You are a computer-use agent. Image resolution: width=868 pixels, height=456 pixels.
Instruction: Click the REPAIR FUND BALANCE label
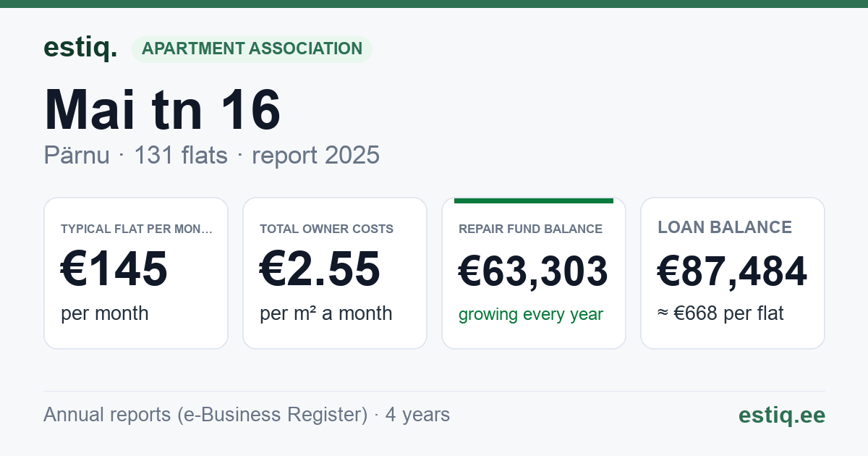click(x=530, y=229)
